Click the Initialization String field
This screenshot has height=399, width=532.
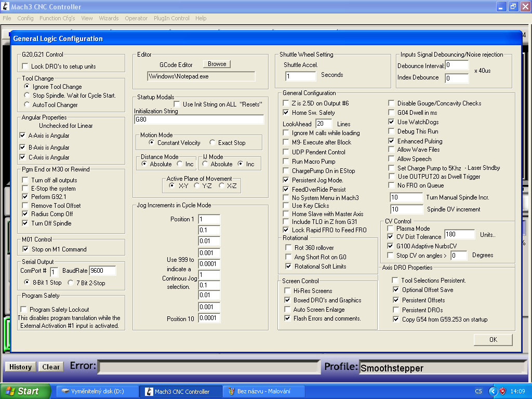(x=199, y=119)
